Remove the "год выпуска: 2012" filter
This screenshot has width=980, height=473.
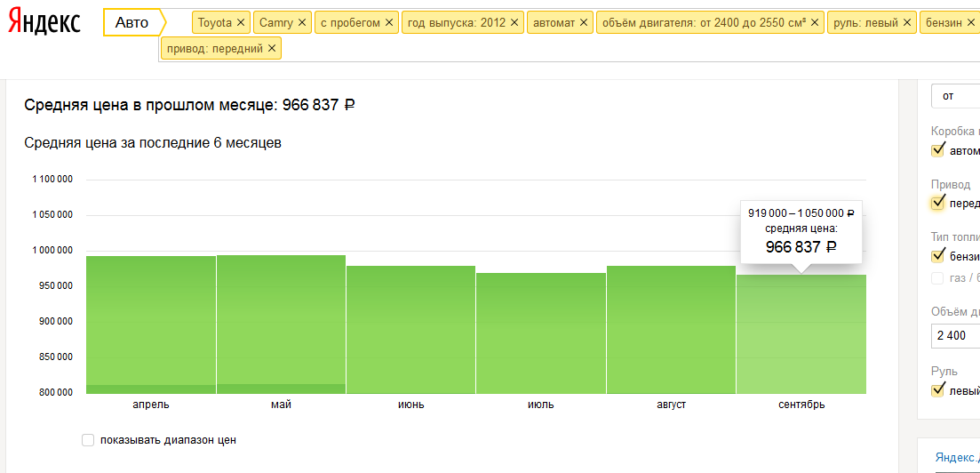click(514, 22)
